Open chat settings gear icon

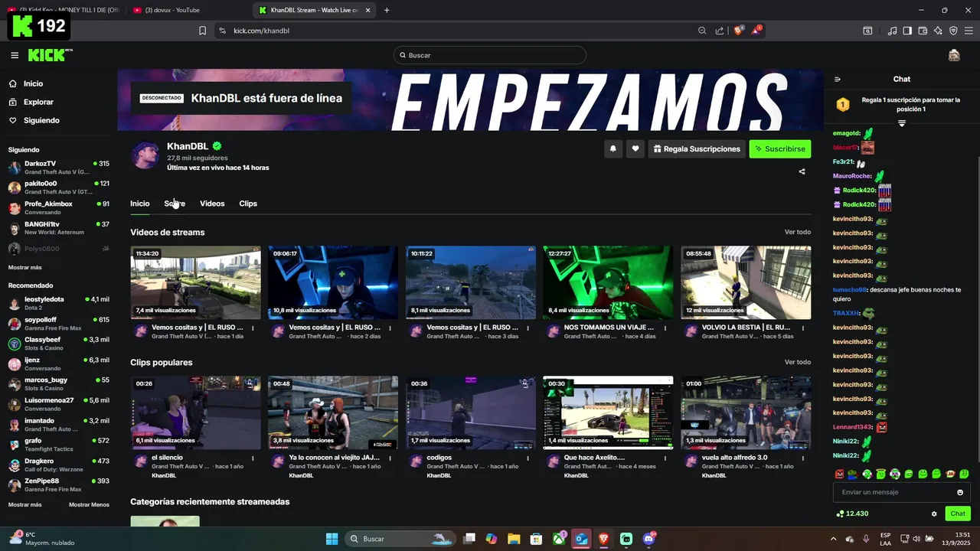[934, 514]
